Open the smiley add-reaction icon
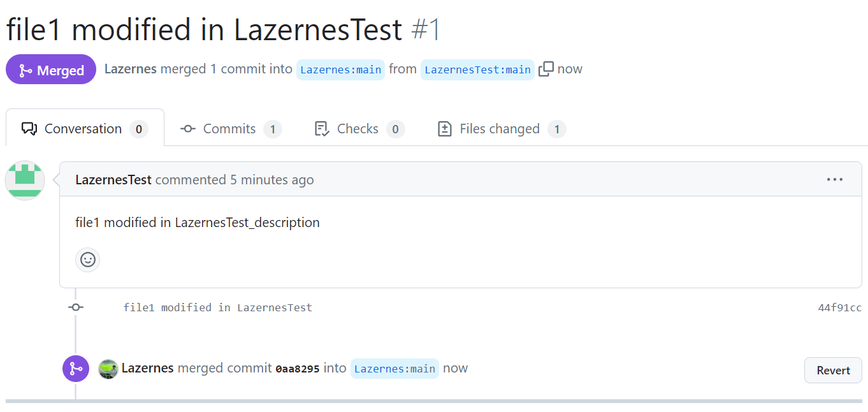This screenshot has width=868, height=412. point(88,260)
